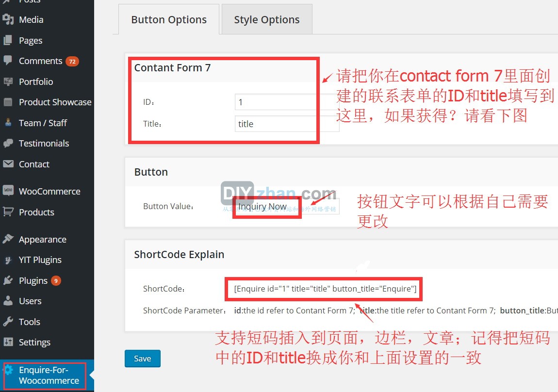The height and width of the screenshot is (392, 558).
Task: Click the Tools wrench icon
Action: [x=8, y=322]
